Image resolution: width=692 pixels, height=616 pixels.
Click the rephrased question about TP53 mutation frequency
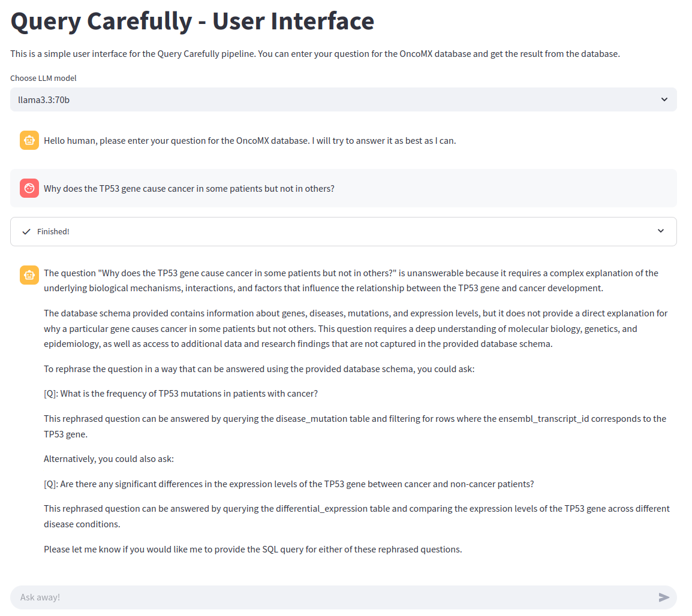(180, 394)
